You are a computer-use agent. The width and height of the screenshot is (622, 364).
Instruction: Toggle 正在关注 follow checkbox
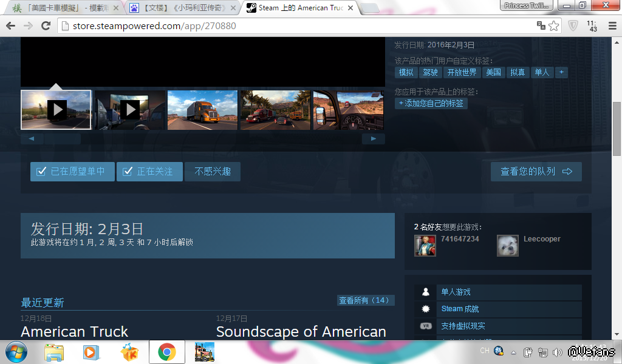pyautogui.click(x=149, y=172)
